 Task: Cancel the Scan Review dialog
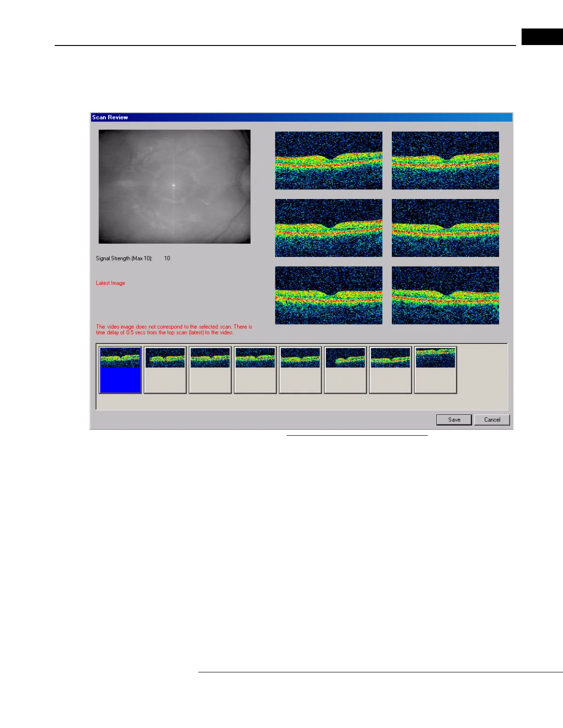(x=492, y=420)
